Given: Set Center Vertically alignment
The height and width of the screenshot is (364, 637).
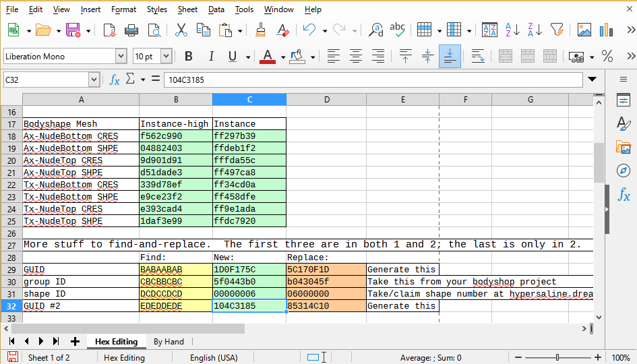Looking at the screenshot, I should pyautogui.click(x=427, y=57).
